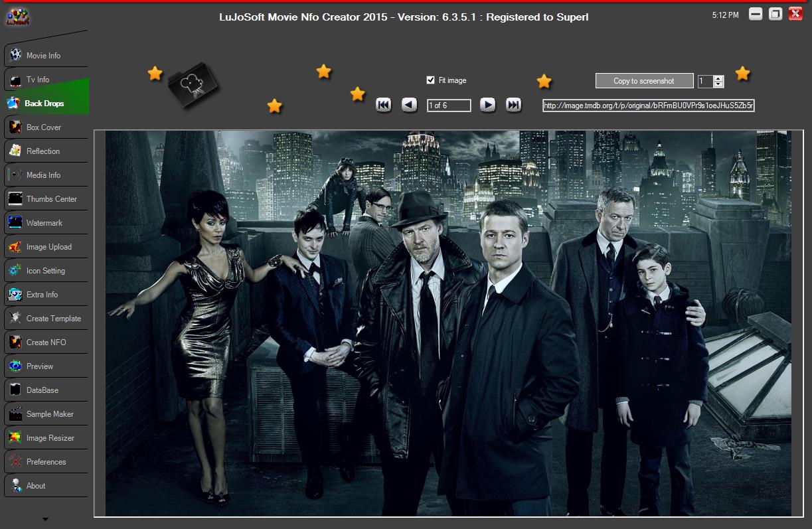Click the 5:12 PM clock text
This screenshot has height=529, width=812.
725,15
